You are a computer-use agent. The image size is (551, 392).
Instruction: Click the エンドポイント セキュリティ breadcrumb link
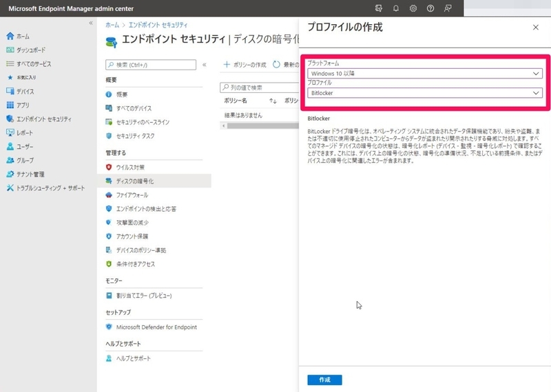tap(158, 25)
